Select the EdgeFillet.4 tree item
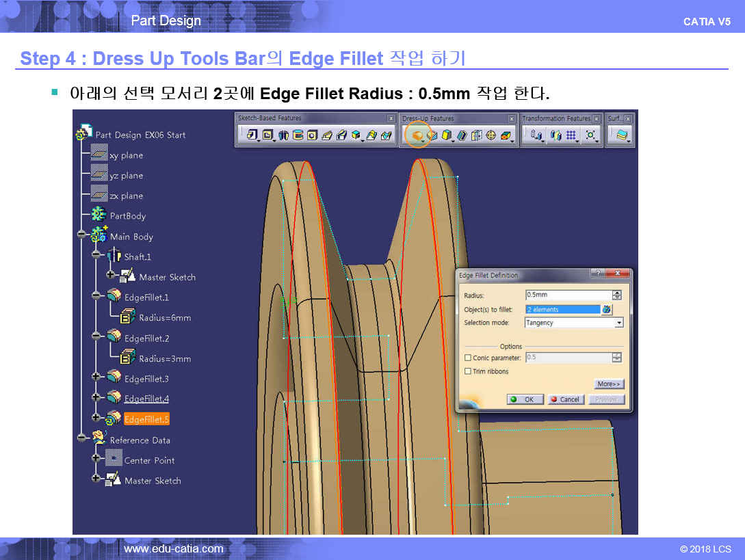 coord(146,399)
